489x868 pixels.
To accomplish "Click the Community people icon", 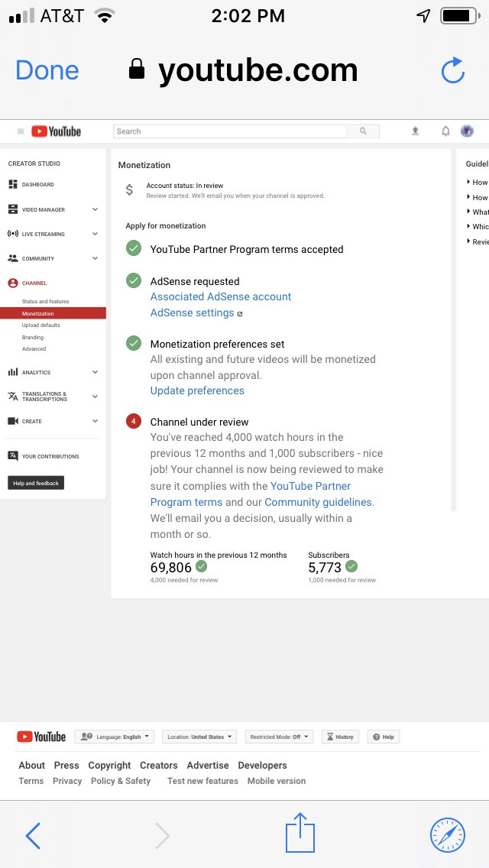I will pos(13,258).
